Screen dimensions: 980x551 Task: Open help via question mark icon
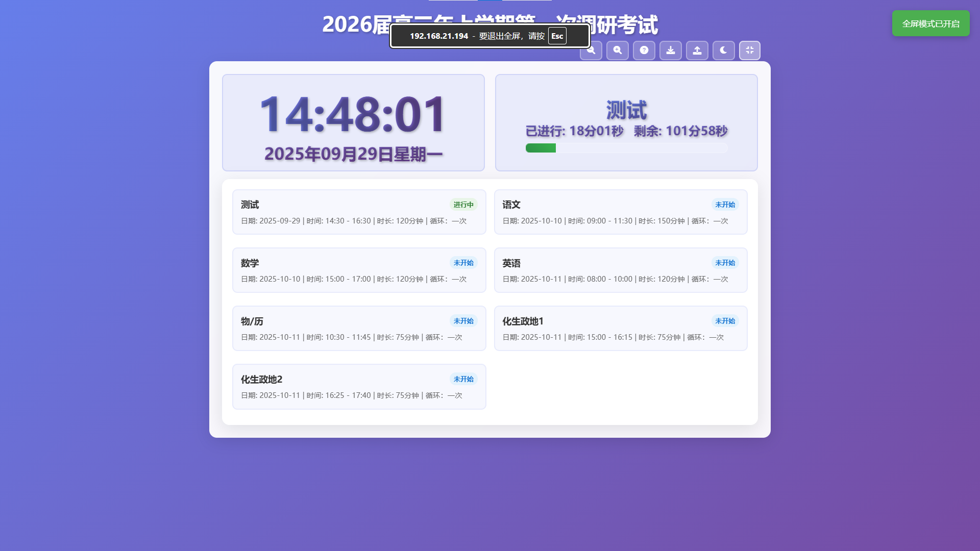[644, 51]
